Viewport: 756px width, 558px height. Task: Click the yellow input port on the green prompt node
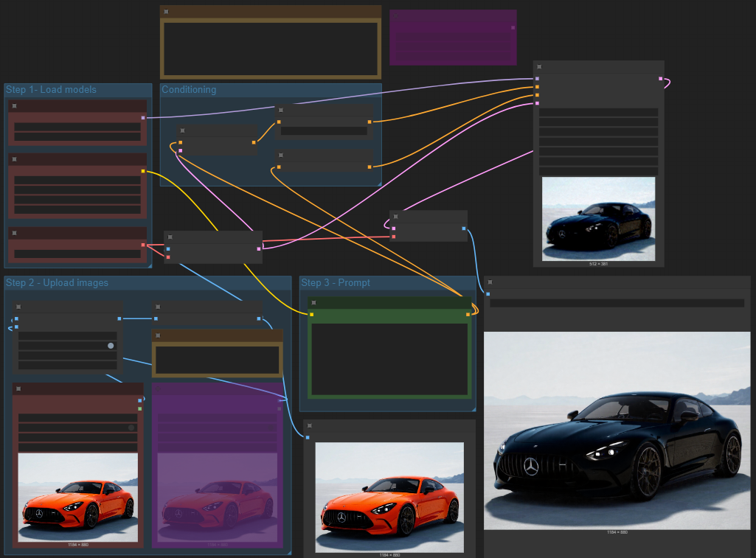point(312,315)
